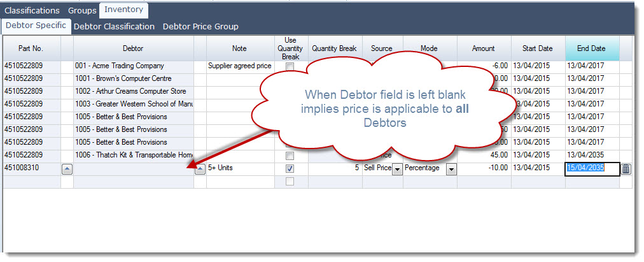The image size is (644, 262).
Task: Select 1003 - Greater Western School debtor cell
Action: [134, 104]
